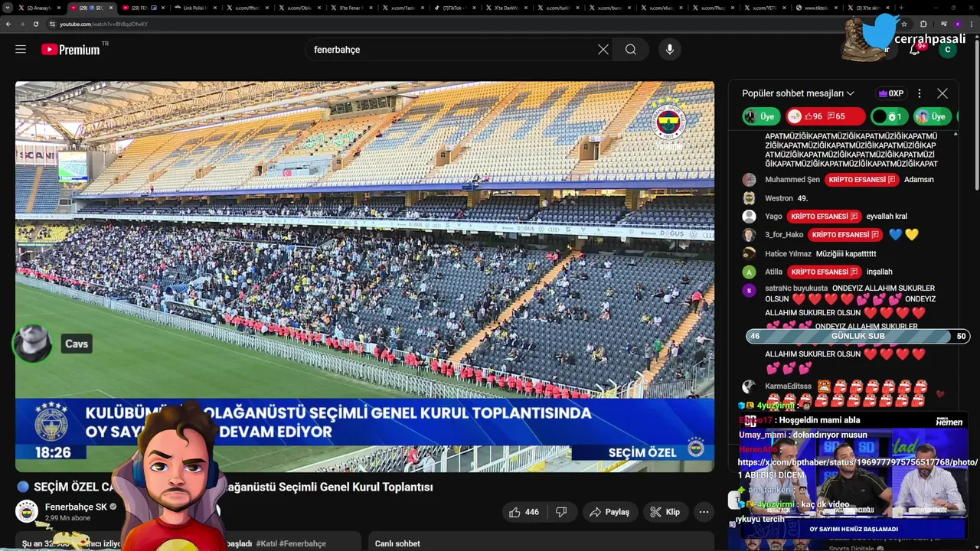Run search with magnifier button
This screenshot has width=980, height=551.
(631, 50)
